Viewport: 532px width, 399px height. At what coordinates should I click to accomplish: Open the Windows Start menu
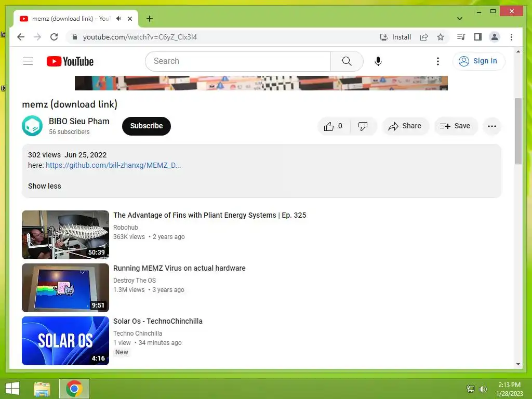click(12, 389)
